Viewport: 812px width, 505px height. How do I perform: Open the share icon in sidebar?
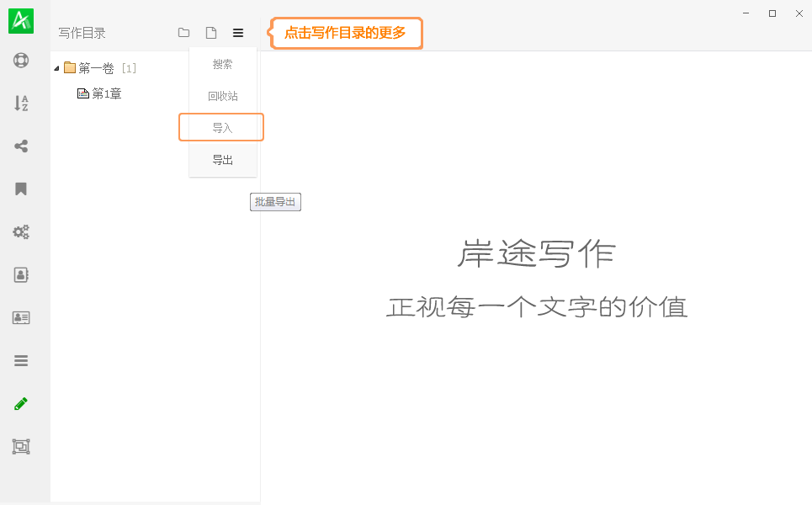point(21,146)
